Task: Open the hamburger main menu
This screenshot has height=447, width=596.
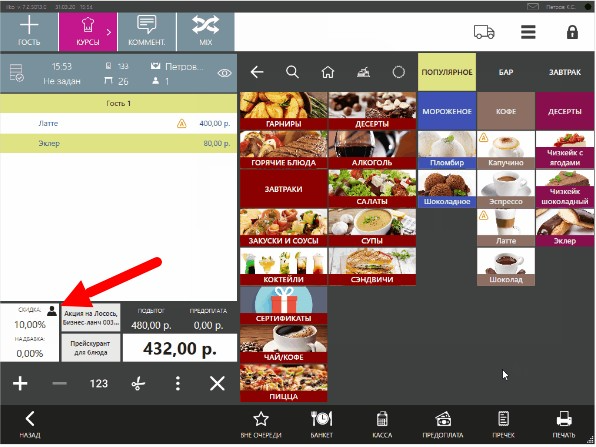Action: pyautogui.click(x=528, y=32)
